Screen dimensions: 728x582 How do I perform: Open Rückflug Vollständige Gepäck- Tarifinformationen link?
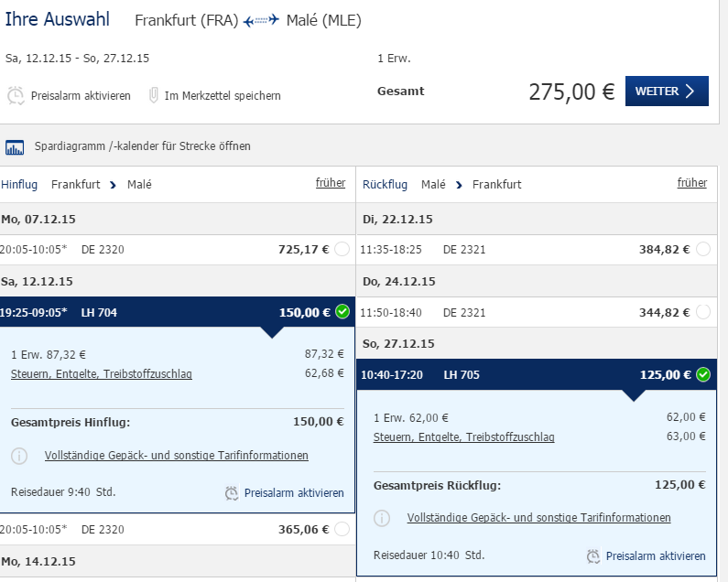(539, 518)
